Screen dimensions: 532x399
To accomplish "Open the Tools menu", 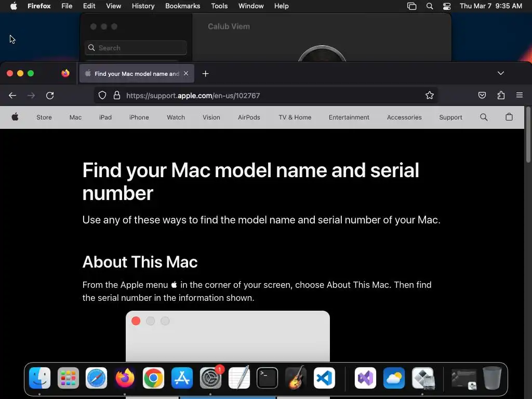I will [x=219, y=6].
